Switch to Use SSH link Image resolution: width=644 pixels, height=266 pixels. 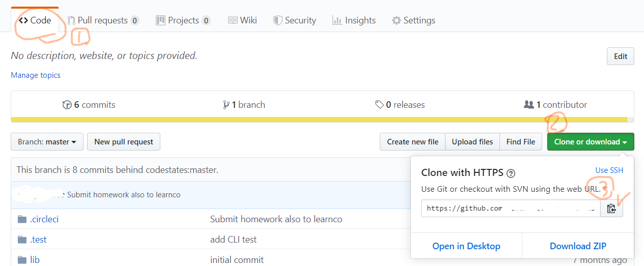point(609,170)
